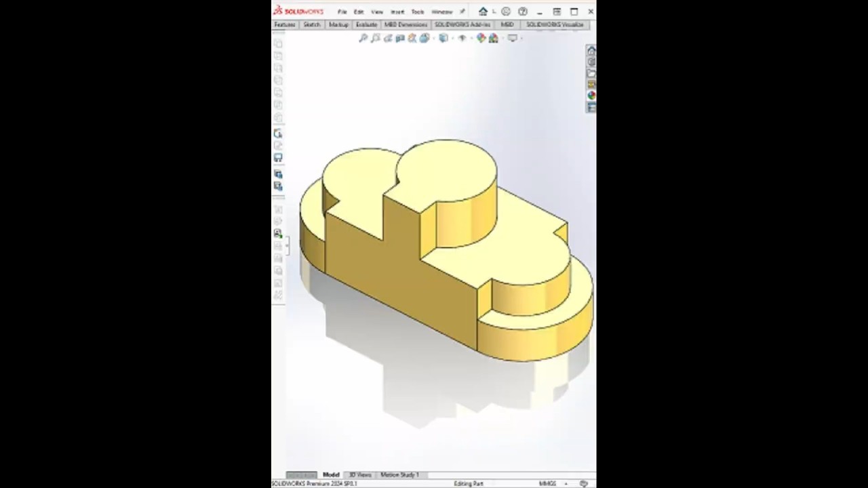Screen dimensions: 868x488
Task: Switch to the 3D Views tab
Action: [360, 475]
